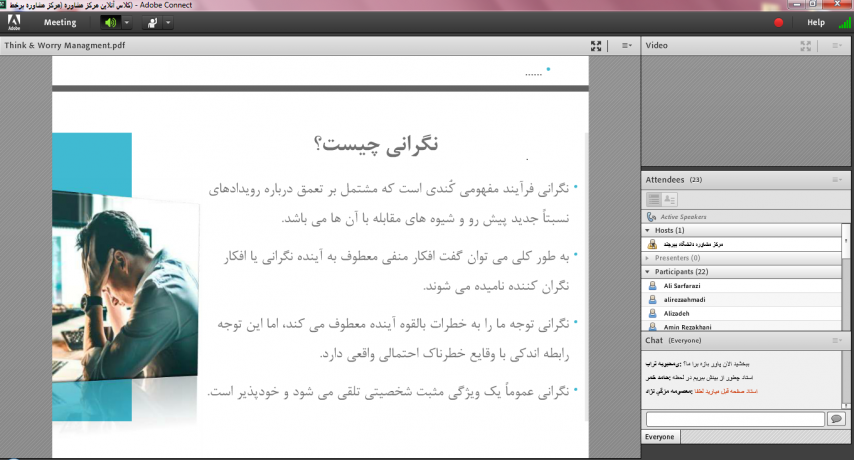The width and height of the screenshot is (854, 460).
Task: Click the user icon beside Ali Sarfarazi
Action: coord(652,286)
